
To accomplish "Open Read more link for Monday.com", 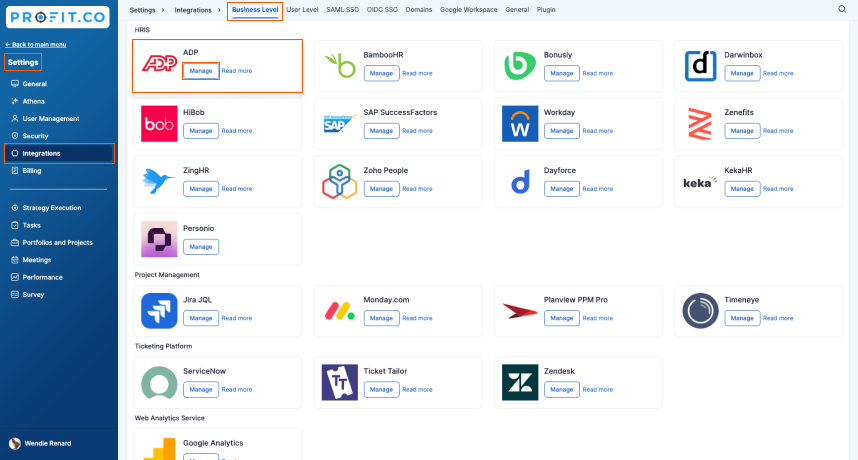I will point(418,318).
